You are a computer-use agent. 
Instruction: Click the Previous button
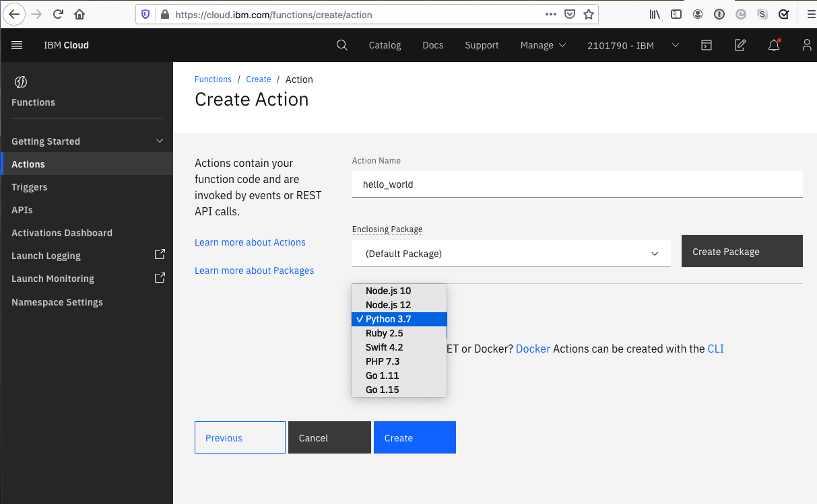pyautogui.click(x=240, y=437)
